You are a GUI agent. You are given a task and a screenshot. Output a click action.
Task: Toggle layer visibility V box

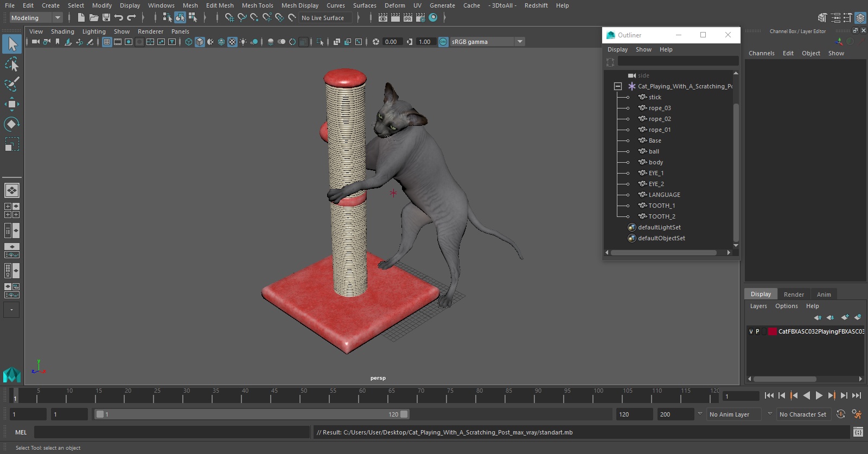(751, 331)
